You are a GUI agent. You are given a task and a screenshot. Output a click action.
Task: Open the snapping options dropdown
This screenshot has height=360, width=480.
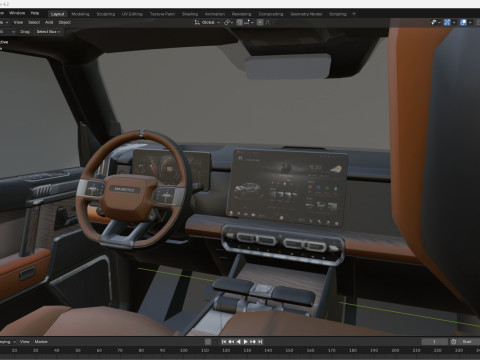click(x=249, y=22)
